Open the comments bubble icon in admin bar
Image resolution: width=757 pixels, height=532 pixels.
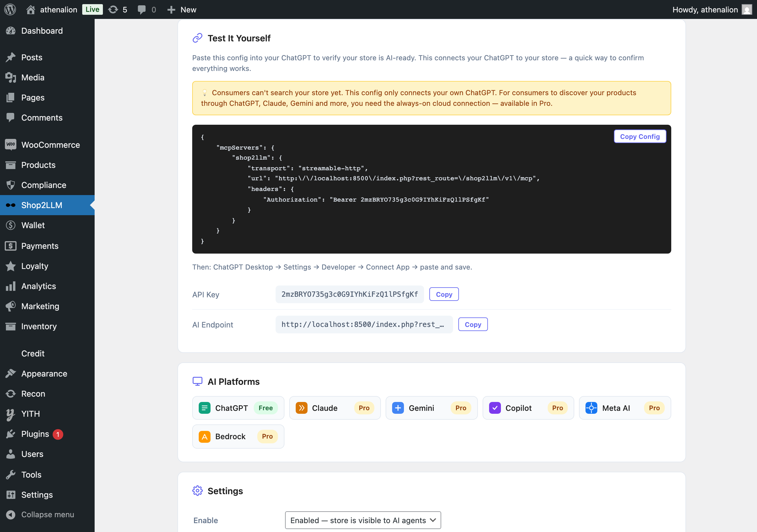[142, 9]
